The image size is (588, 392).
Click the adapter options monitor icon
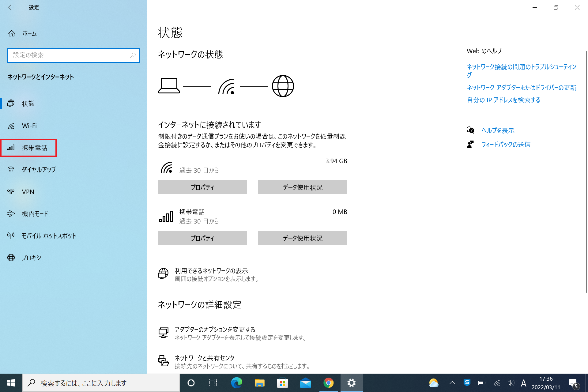(x=163, y=333)
